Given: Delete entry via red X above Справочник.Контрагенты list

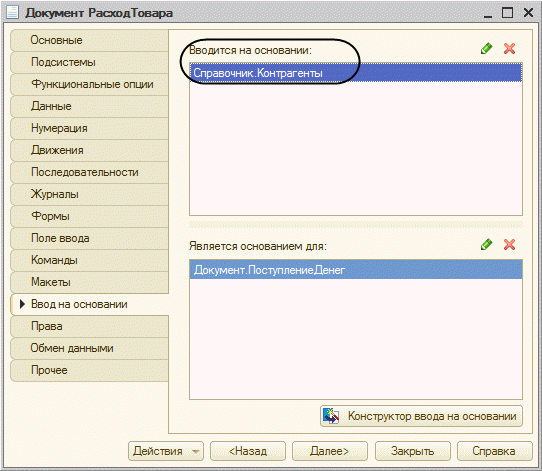Looking at the screenshot, I should [x=510, y=49].
